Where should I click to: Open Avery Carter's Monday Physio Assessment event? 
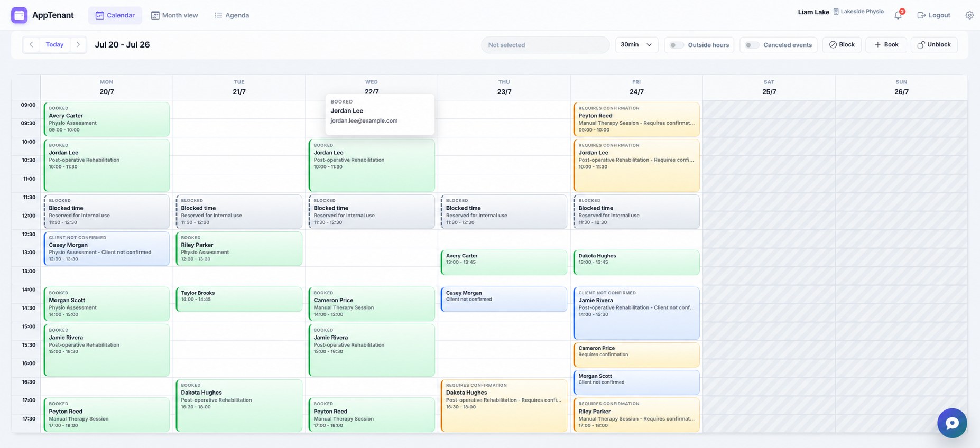pyautogui.click(x=107, y=119)
